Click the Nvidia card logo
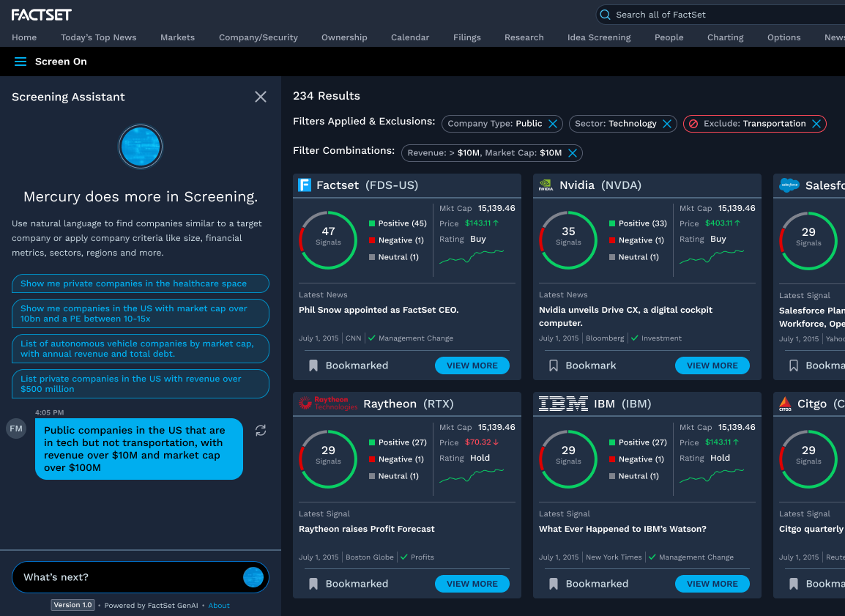845x616 pixels. [x=546, y=185]
